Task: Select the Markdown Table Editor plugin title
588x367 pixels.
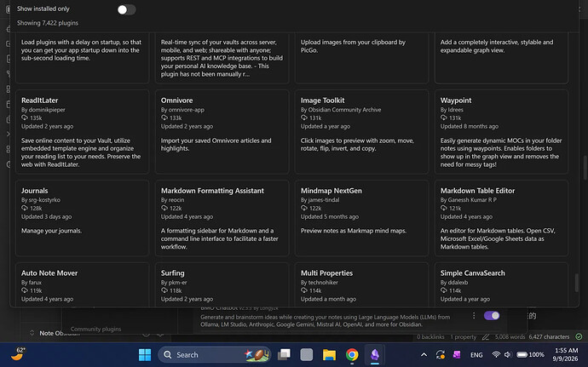Action: [477, 191]
